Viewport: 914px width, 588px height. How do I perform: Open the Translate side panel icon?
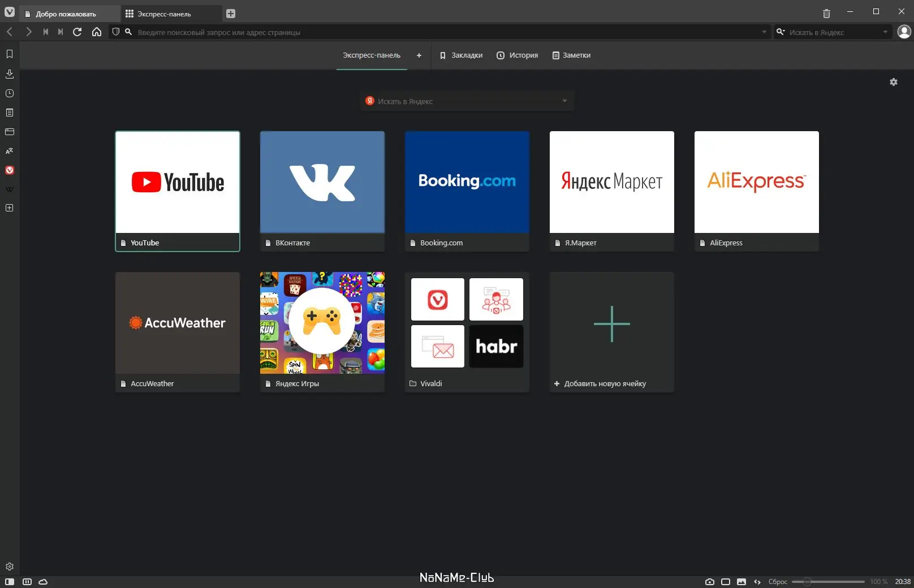click(x=10, y=151)
